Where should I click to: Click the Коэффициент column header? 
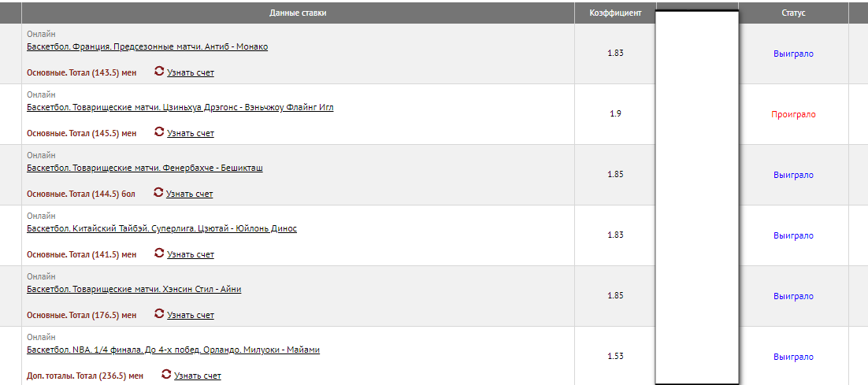615,13
